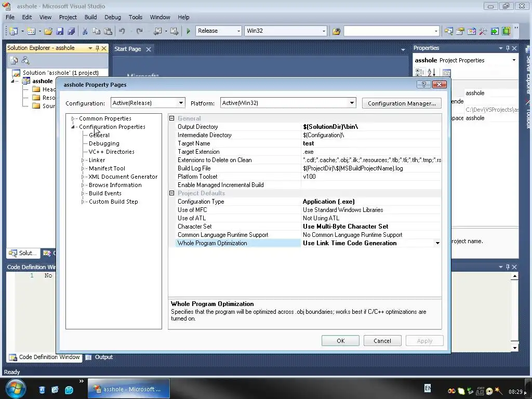Collapse the General property section
Image resolution: width=532 pixels, height=399 pixels.
171,118
